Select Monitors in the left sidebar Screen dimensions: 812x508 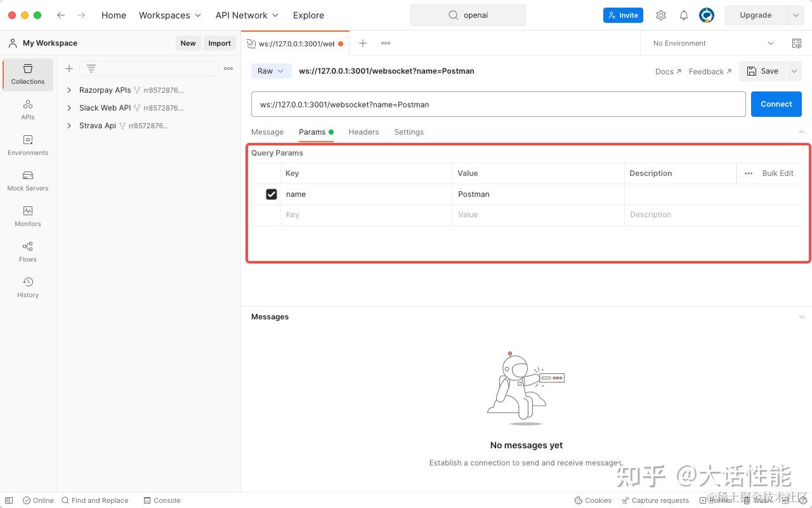coord(27,217)
